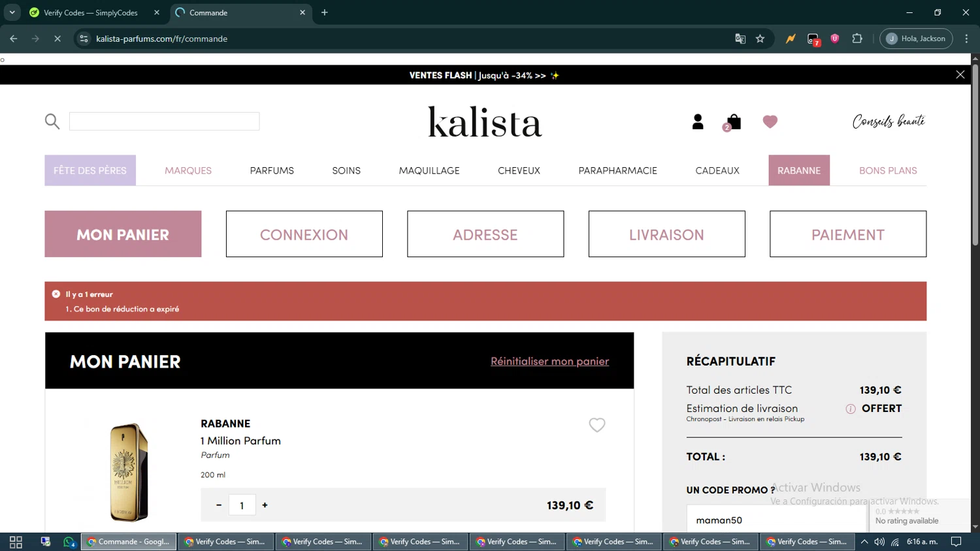Image resolution: width=980 pixels, height=551 pixels.
Task: Open the shopping bag cart icon
Action: click(734, 122)
